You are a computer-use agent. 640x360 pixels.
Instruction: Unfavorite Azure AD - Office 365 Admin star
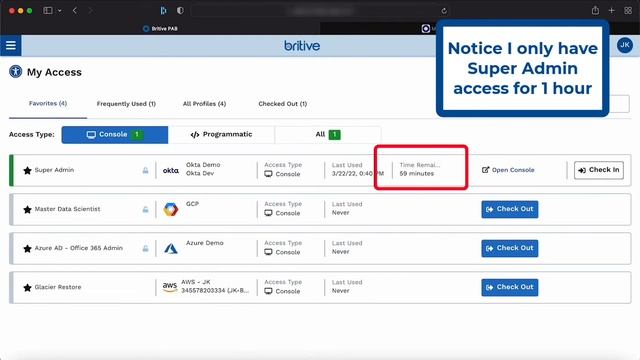[x=27, y=249]
